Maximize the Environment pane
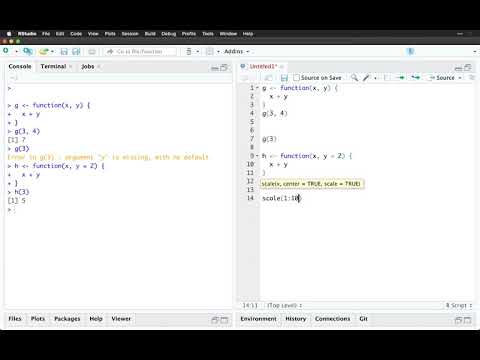Screen dimensions: 480x360 [x=468, y=320]
